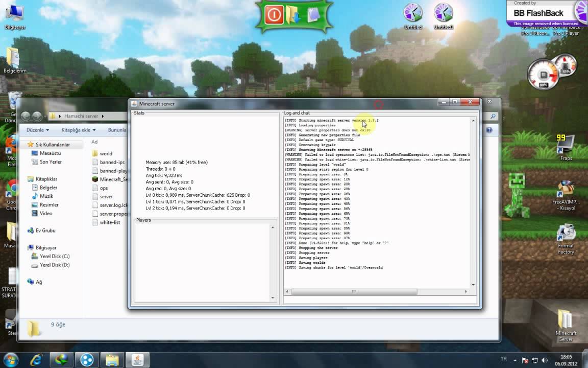Open File Explorer taskbar button

(112, 360)
